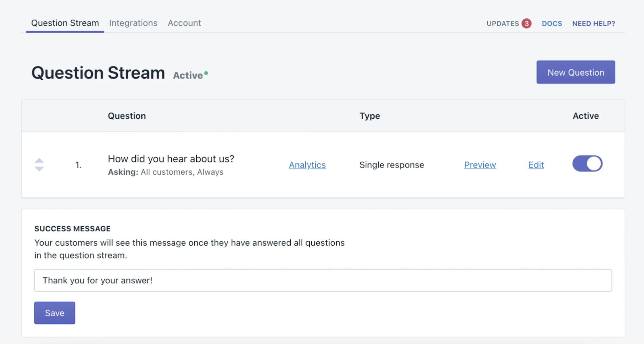This screenshot has width=644, height=344.
Task: Click the Question column header
Action: point(127,116)
